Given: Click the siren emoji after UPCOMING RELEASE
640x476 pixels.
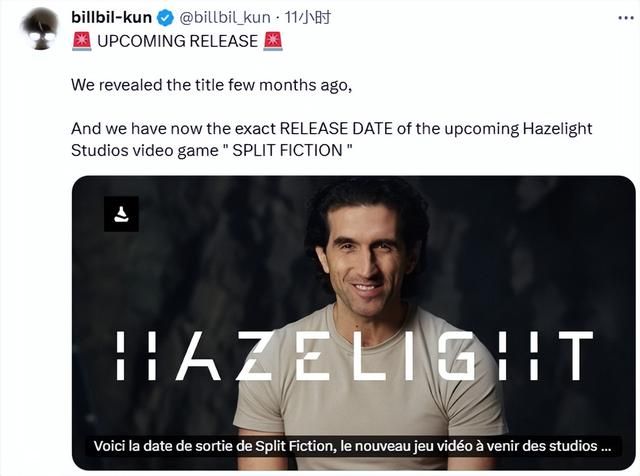Looking at the screenshot, I should click(273, 41).
